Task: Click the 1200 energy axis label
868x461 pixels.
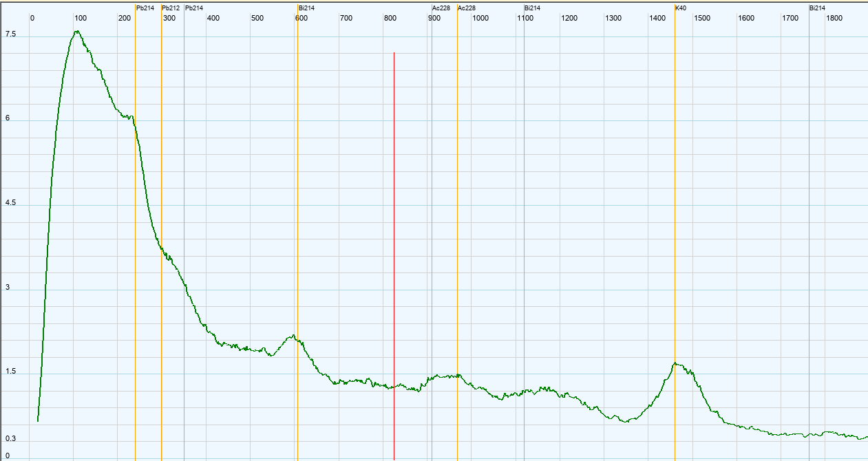Action: tap(569, 18)
